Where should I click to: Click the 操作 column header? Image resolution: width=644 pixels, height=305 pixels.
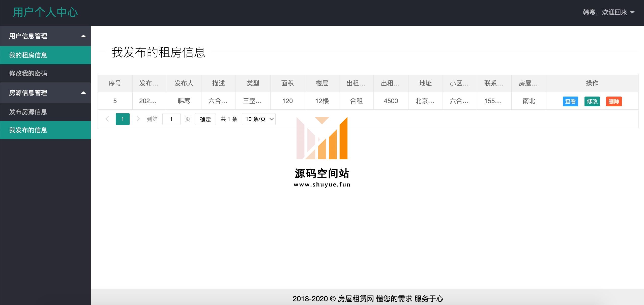coord(592,83)
